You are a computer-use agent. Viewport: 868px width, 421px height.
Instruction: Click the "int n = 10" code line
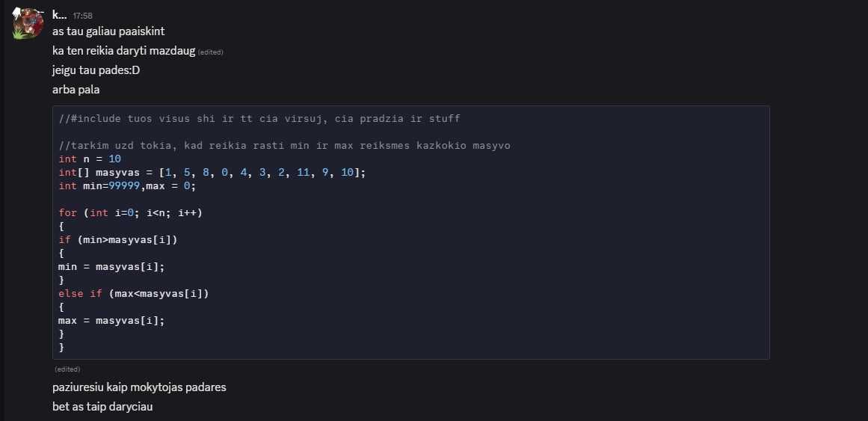click(x=90, y=159)
